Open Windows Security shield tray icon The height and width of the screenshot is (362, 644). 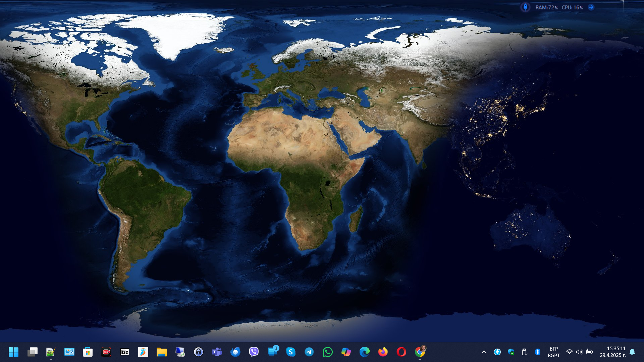click(x=511, y=352)
